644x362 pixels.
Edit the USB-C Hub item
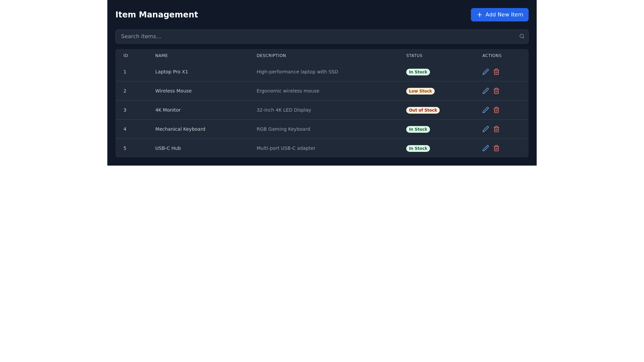(485, 148)
